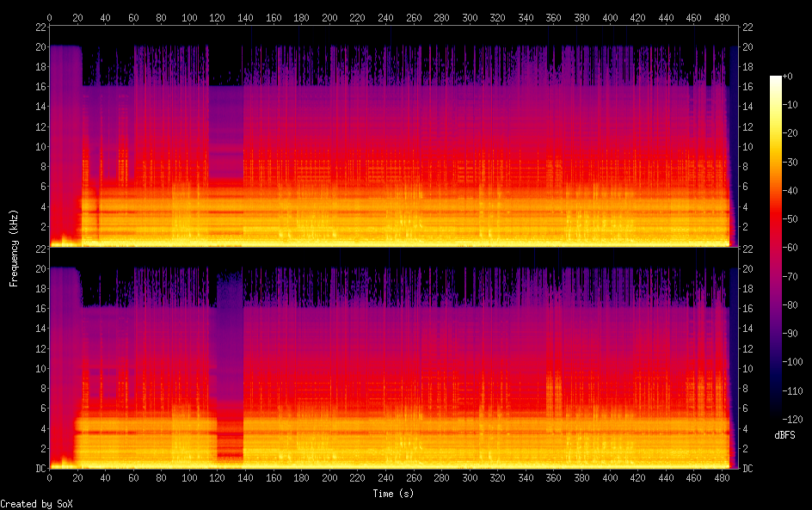Select '10' kHz on the upper channel's left axis
Image resolution: width=812 pixels, height=510 pixels.
coord(41,146)
